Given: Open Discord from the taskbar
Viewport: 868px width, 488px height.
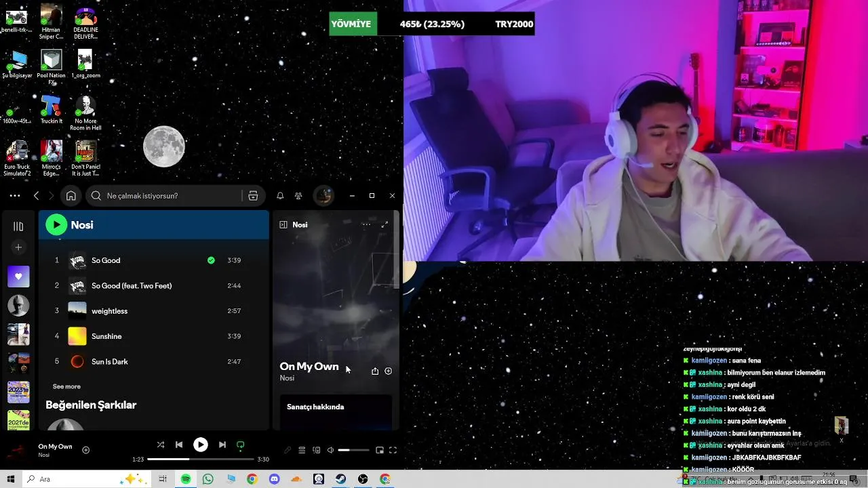Looking at the screenshot, I should point(274,479).
